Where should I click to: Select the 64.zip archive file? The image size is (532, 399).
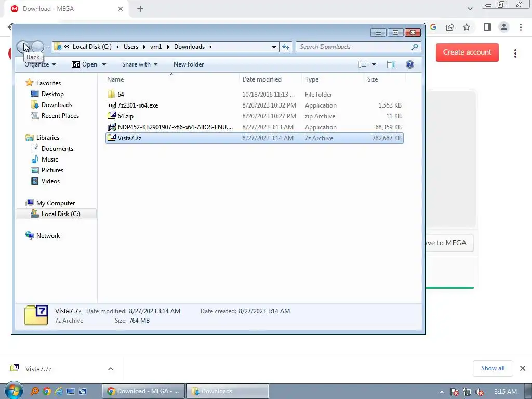pyautogui.click(x=125, y=116)
